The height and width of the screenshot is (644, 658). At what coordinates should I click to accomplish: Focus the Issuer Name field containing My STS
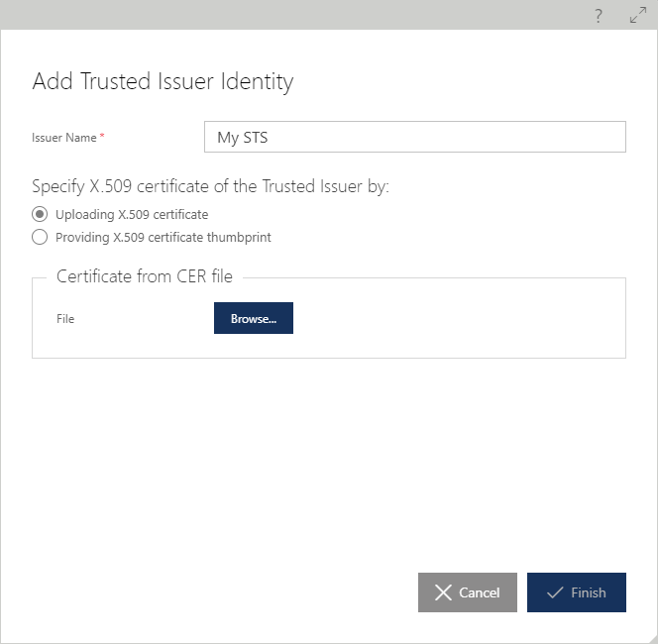pos(415,137)
